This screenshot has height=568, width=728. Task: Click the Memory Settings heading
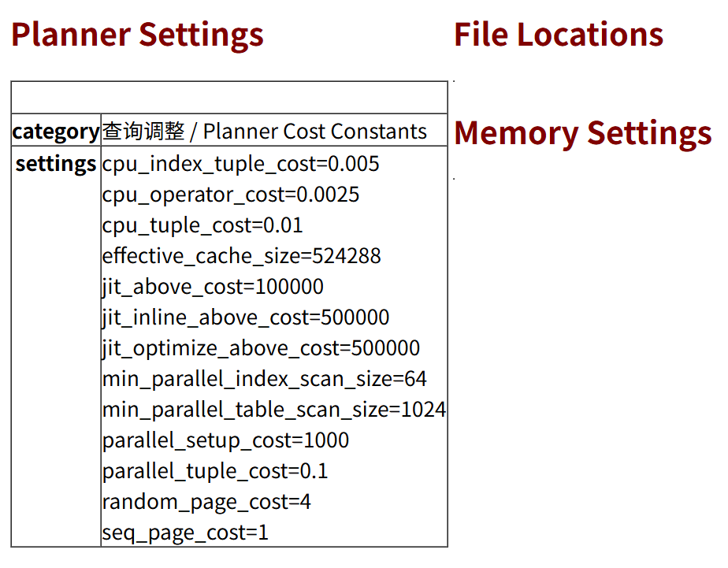(582, 132)
